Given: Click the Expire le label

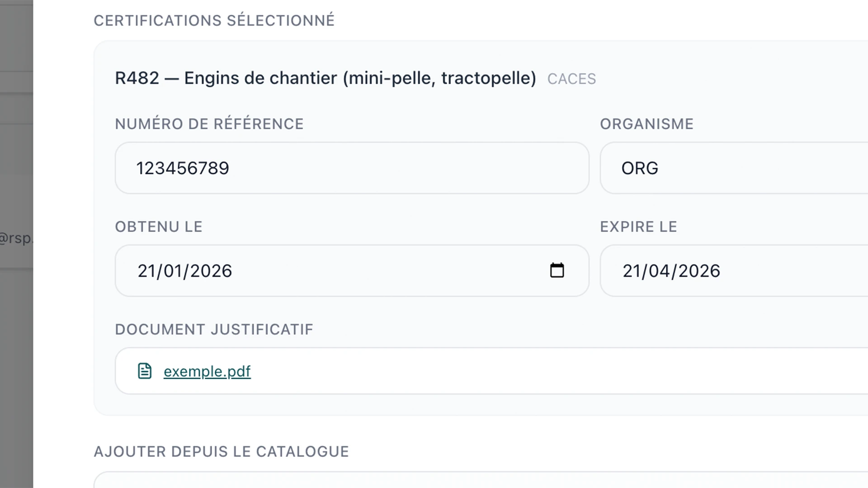Looking at the screenshot, I should 638,227.
